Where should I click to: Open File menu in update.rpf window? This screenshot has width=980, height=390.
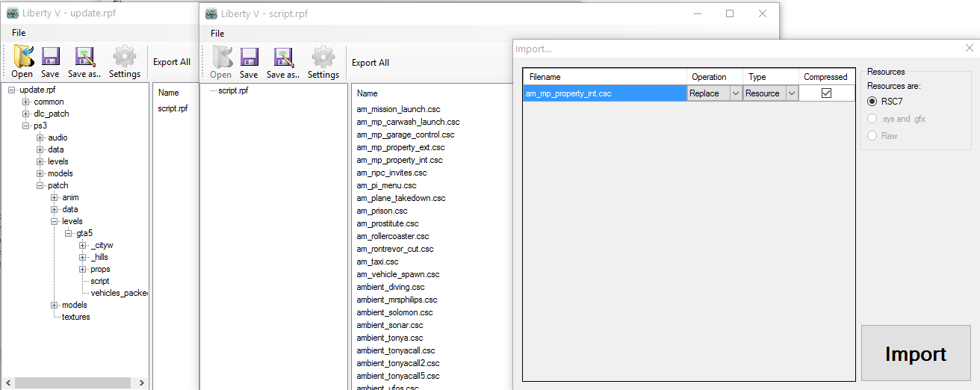pos(19,33)
